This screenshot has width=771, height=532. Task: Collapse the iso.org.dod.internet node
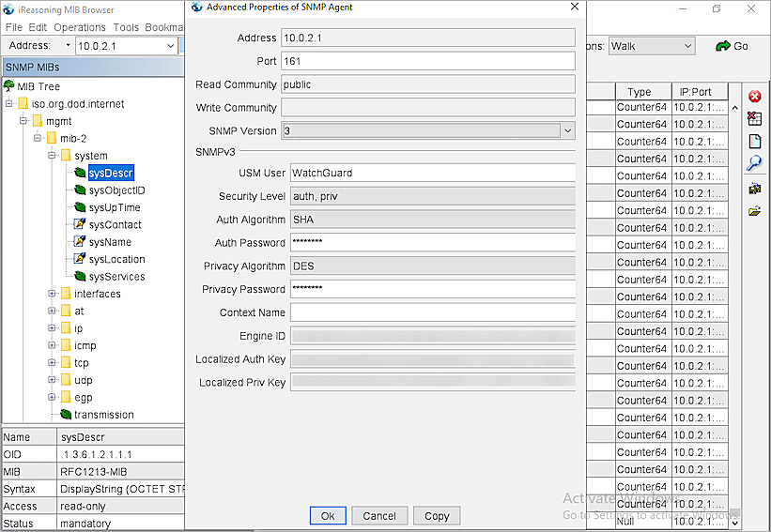8,103
